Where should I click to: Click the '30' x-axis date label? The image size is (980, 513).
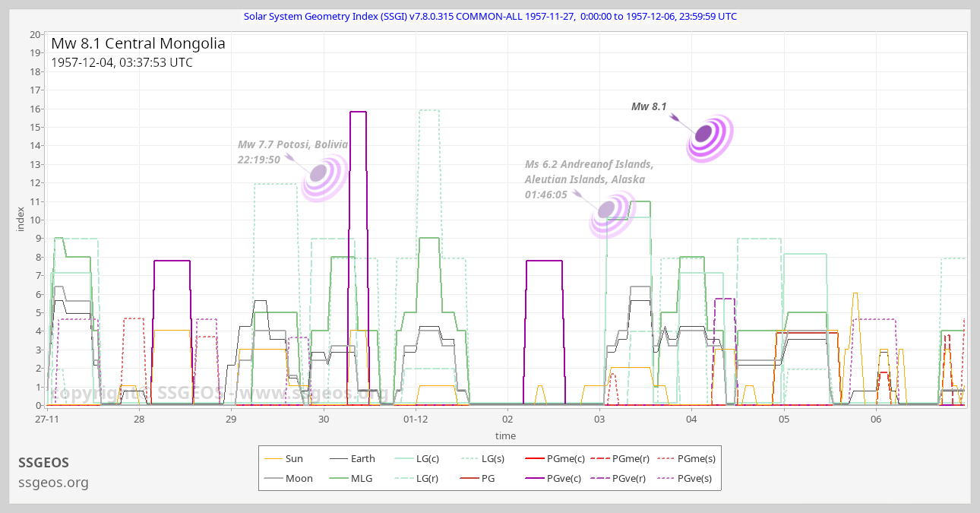pos(324,420)
